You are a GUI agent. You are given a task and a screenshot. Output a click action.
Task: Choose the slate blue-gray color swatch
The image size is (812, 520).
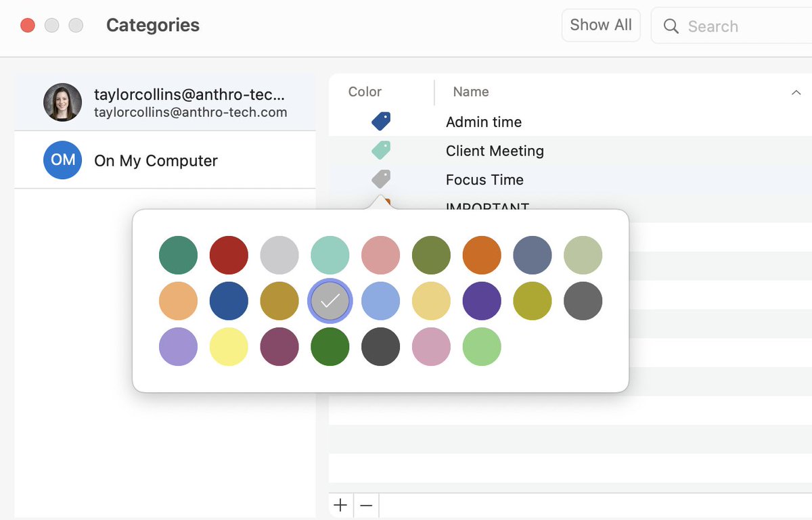[533, 255]
